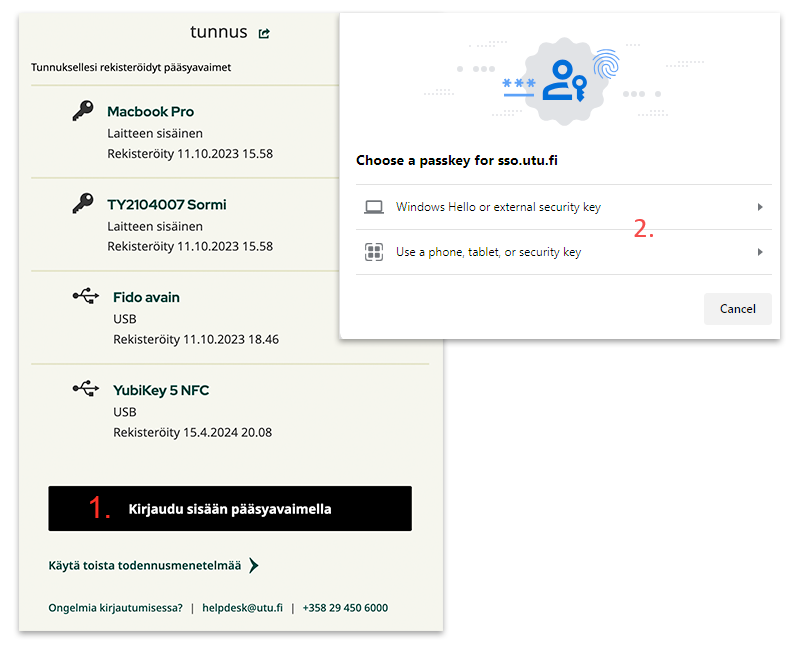Screen dimensions: 794x648
Task: Cancel the passkey selection dialog
Action: [x=737, y=309]
